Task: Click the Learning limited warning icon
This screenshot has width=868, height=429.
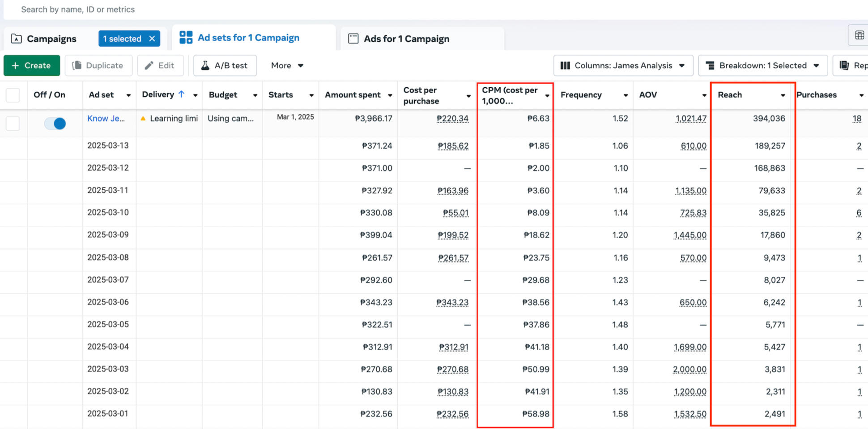Action: click(143, 119)
